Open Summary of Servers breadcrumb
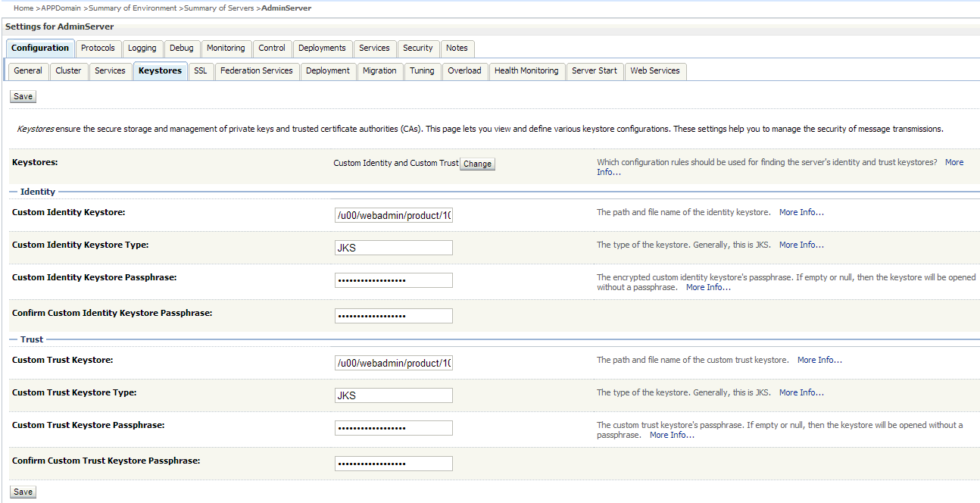This screenshot has height=503, width=980. coord(220,8)
